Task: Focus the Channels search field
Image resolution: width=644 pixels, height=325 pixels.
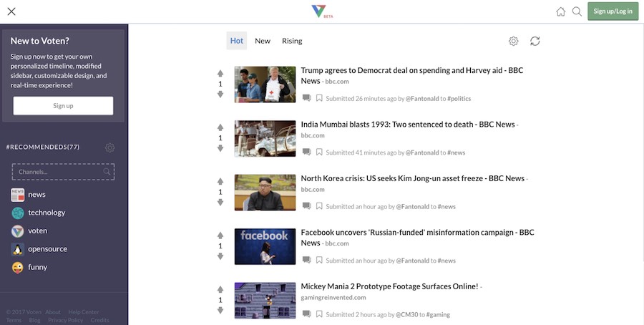Action: click(57, 172)
